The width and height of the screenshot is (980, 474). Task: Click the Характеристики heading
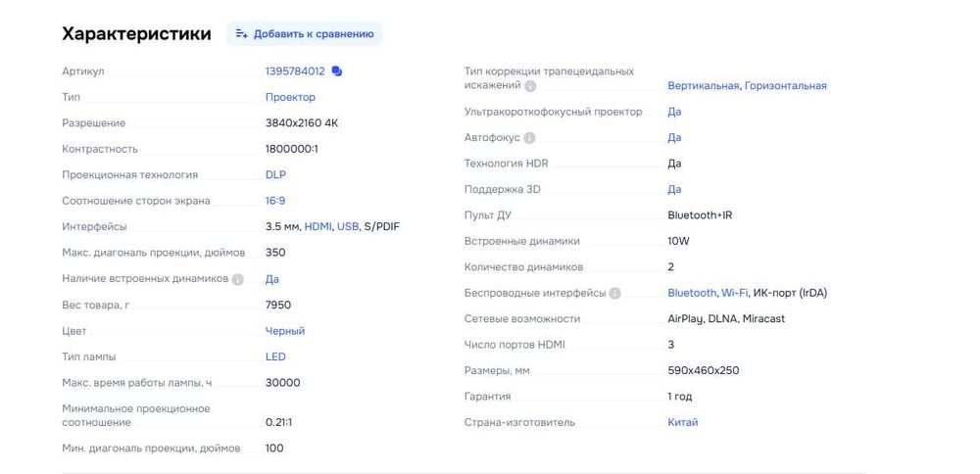click(x=136, y=33)
